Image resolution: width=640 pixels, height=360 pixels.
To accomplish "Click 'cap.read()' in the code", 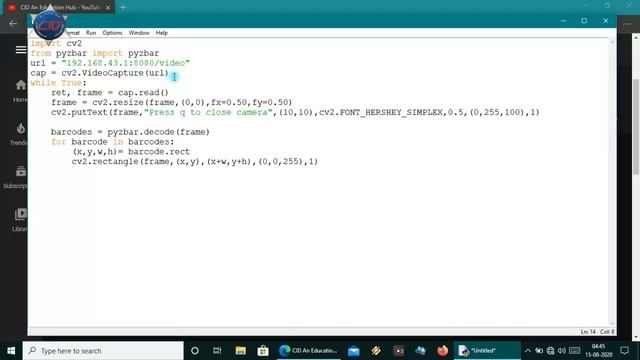I will (x=143, y=93).
